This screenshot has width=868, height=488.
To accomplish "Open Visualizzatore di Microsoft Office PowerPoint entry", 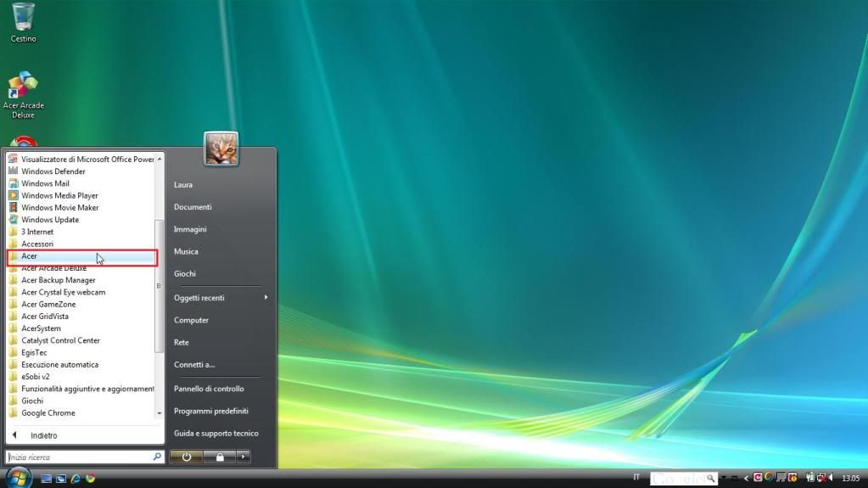I will point(81,159).
